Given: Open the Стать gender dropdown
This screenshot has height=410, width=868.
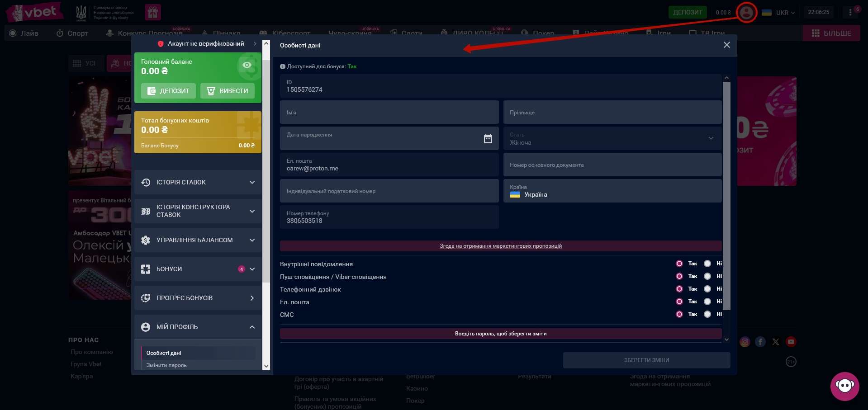Looking at the screenshot, I should 612,138.
